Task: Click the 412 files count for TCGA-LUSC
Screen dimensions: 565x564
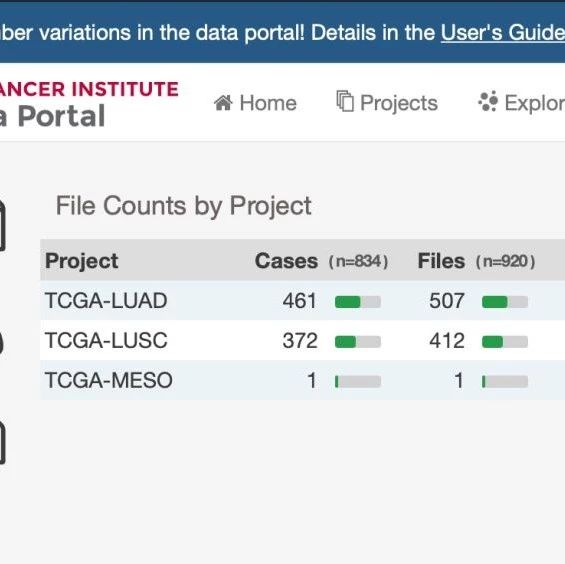Action: coord(446,341)
